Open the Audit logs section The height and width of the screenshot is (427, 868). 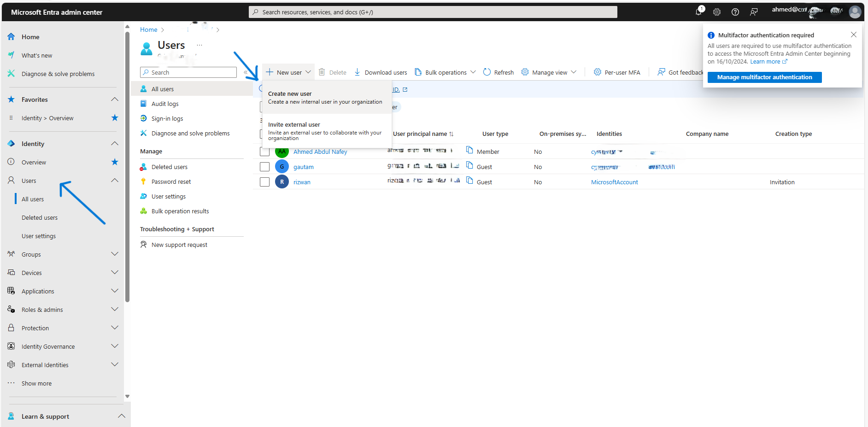click(164, 103)
